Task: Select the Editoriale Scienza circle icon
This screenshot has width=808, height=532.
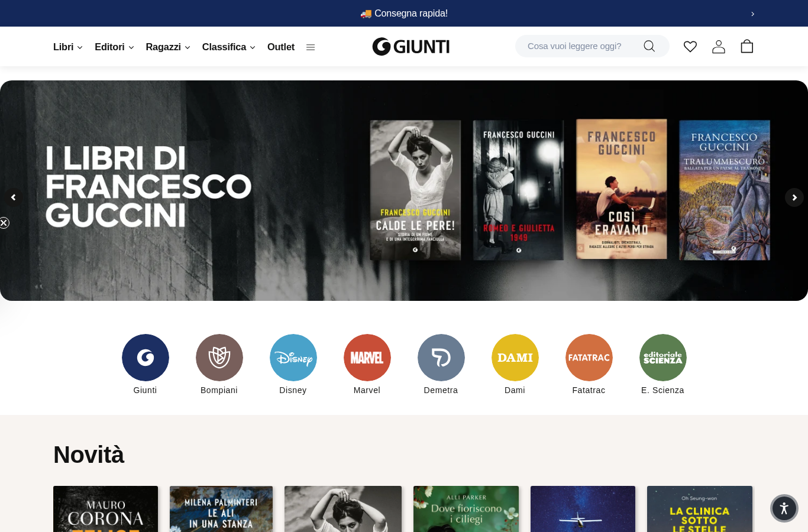Action: 663,358
